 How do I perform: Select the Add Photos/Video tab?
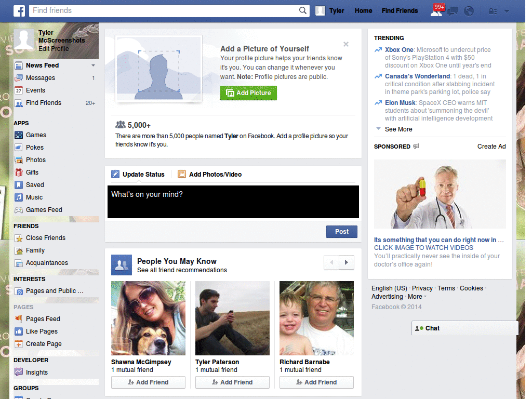point(210,175)
